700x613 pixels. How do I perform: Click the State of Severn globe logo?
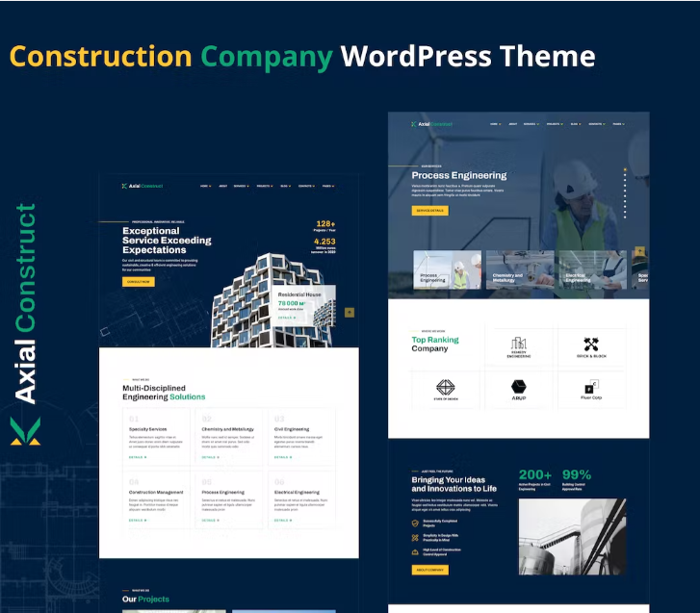[x=446, y=388]
